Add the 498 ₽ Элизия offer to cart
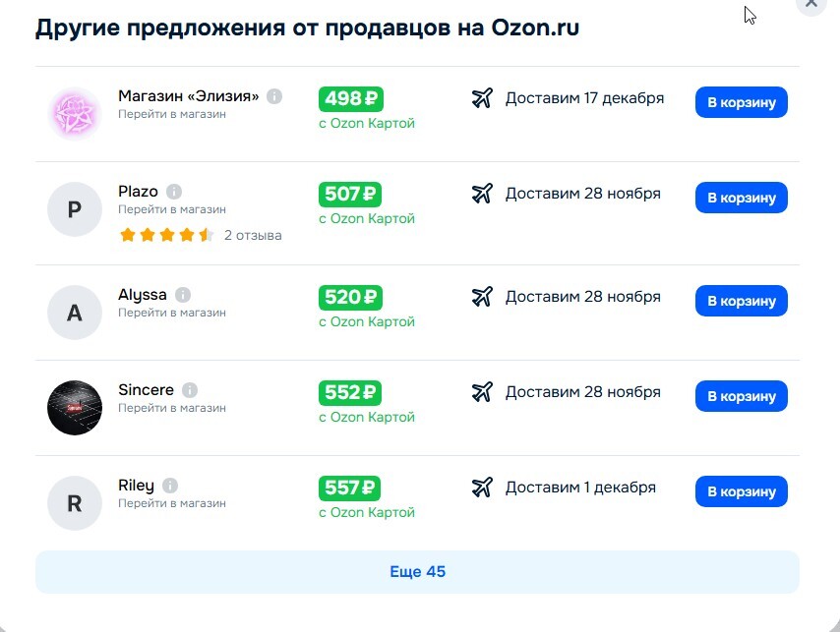 click(x=741, y=102)
